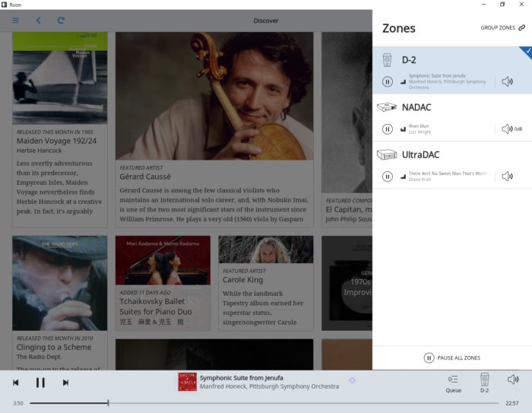Pause all zones
Viewport: 532px width, 413px height.
[452, 357]
